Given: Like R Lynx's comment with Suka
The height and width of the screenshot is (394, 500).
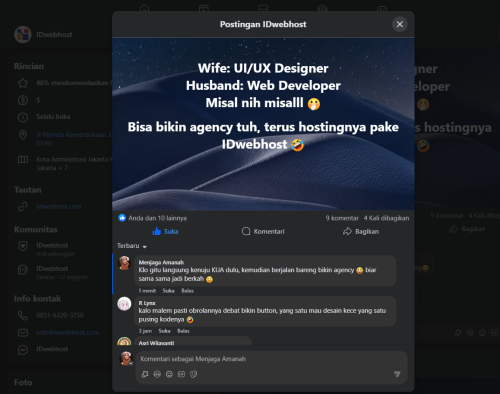Looking at the screenshot, I should pyautogui.click(x=164, y=331).
